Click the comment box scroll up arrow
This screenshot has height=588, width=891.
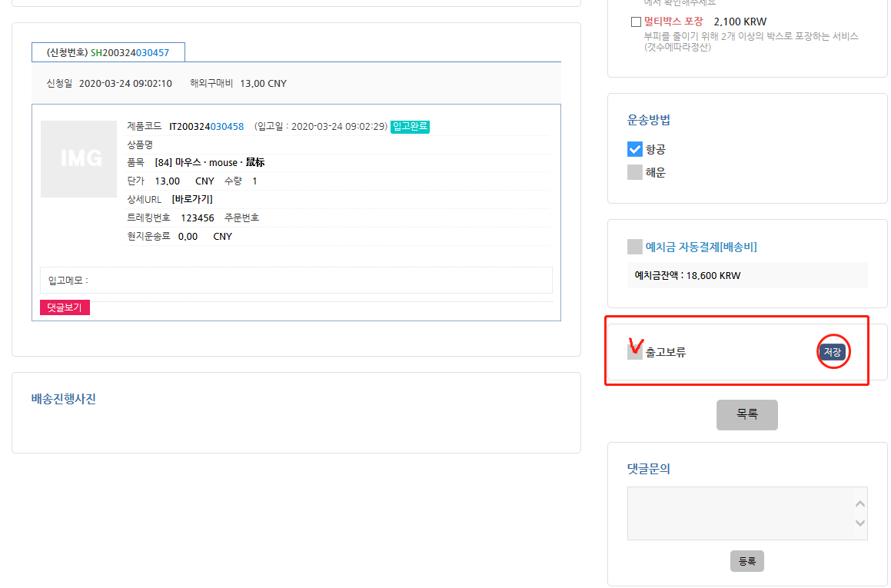[x=860, y=504]
